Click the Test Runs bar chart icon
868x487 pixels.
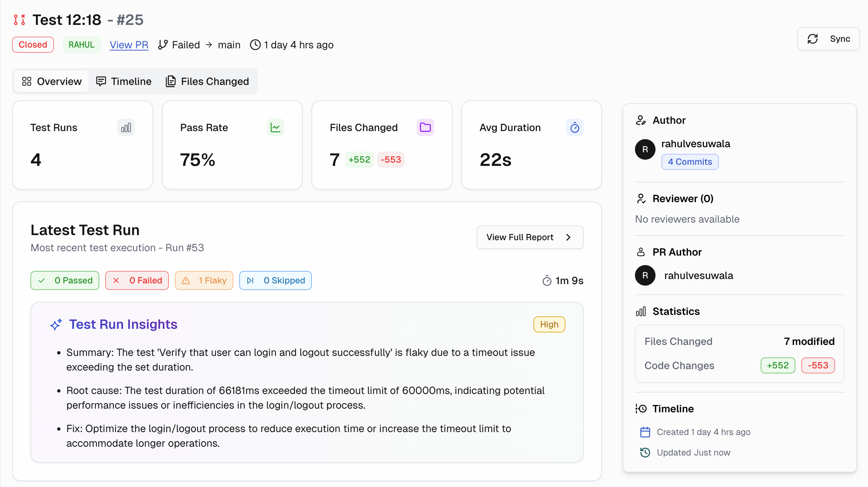(126, 127)
